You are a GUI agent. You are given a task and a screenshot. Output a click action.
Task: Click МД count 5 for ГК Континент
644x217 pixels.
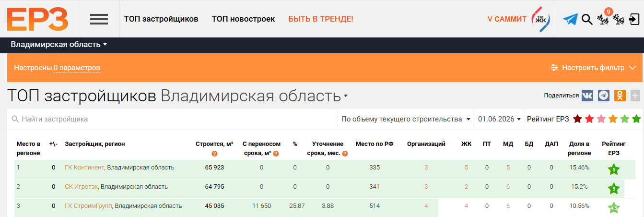(508, 168)
